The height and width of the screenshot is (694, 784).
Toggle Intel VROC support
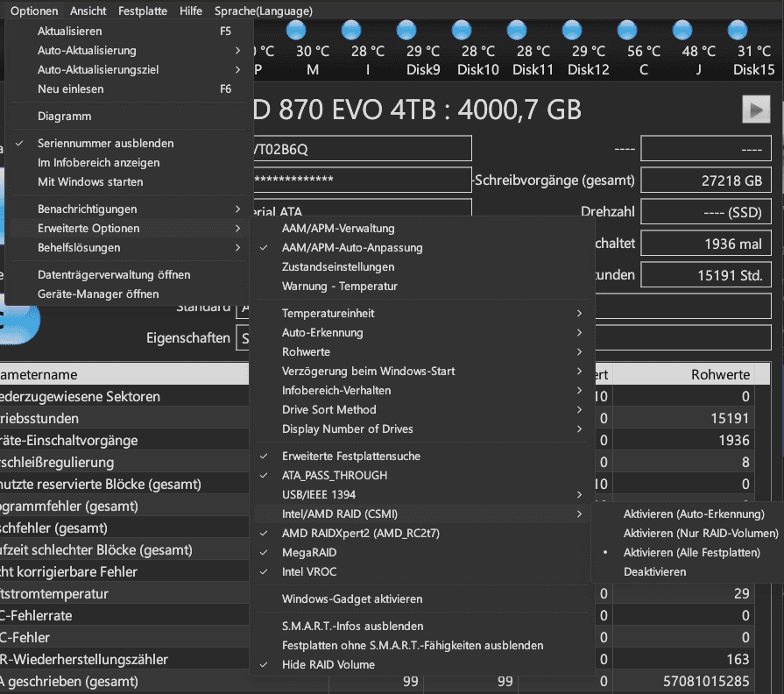(x=421, y=571)
